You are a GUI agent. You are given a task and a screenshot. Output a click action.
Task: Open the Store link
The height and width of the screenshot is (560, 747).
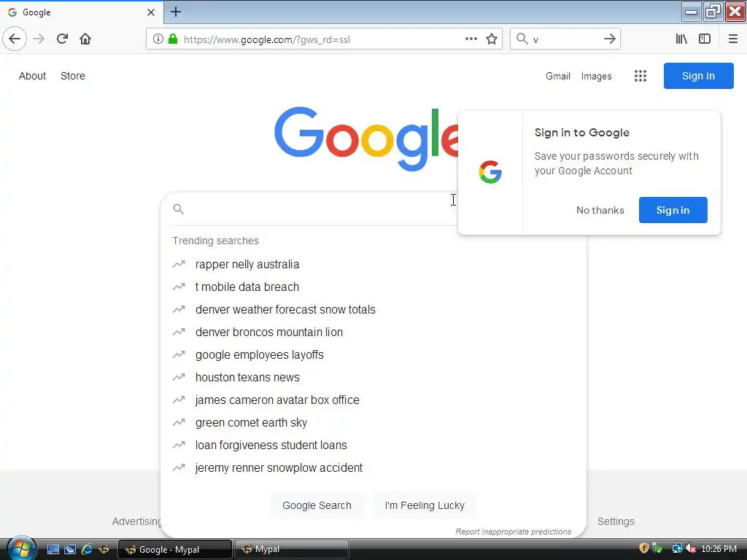(x=73, y=76)
